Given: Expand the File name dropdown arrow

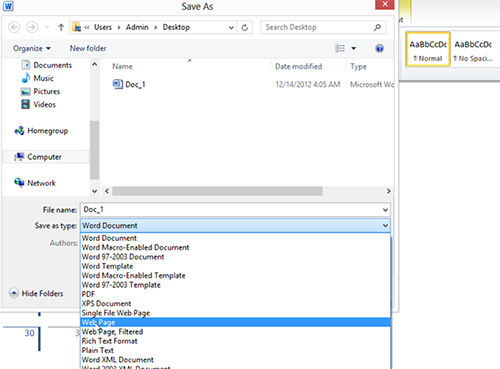Looking at the screenshot, I should (x=385, y=210).
